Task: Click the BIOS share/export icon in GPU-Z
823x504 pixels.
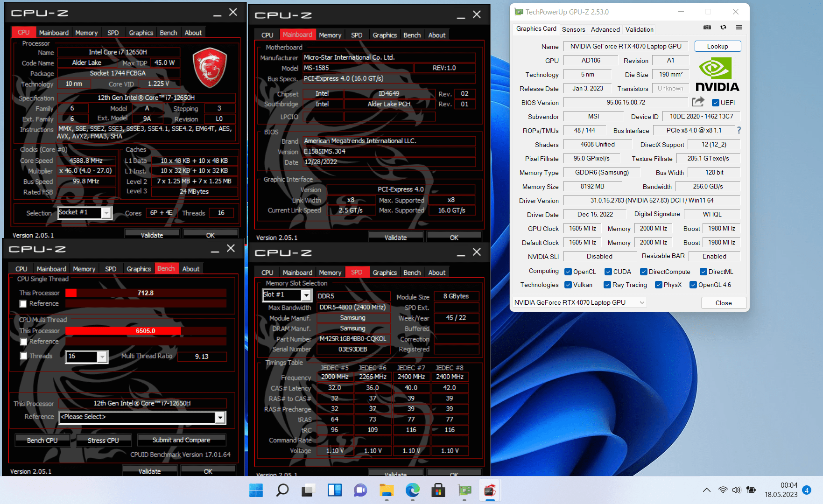Action: pyautogui.click(x=698, y=102)
